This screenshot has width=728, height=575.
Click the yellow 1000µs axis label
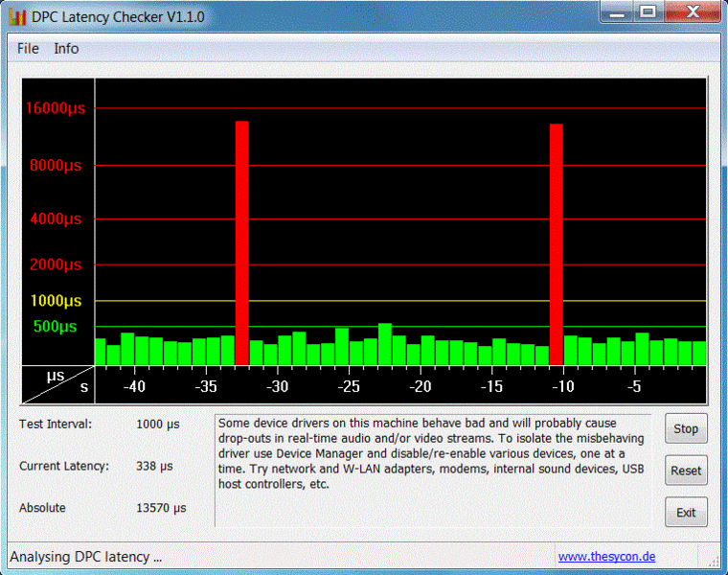(56, 301)
